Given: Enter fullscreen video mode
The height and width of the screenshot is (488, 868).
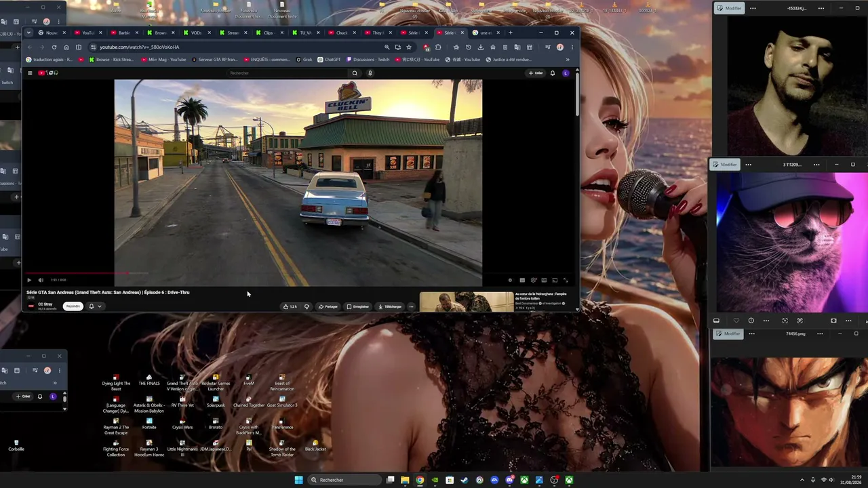Looking at the screenshot, I should coord(566,280).
